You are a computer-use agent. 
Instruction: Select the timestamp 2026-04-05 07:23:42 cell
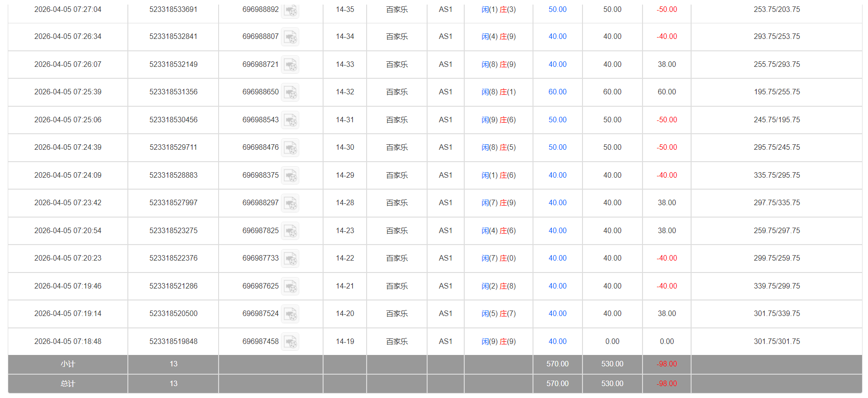pyautogui.click(x=68, y=203)
